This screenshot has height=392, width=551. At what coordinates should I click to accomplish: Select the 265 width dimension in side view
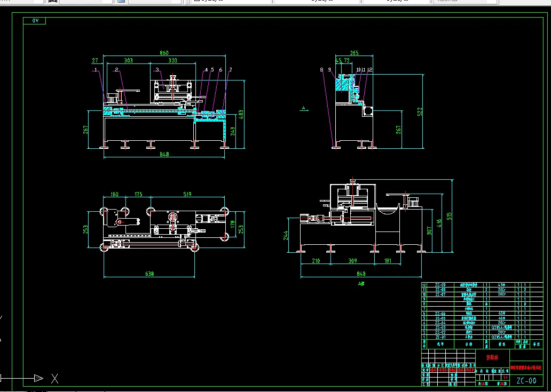(x=354, y=53)
